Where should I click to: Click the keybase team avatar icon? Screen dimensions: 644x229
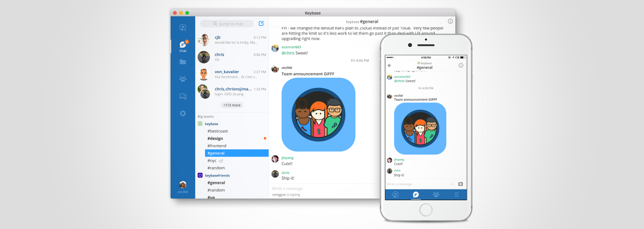[x=200, y=124]
